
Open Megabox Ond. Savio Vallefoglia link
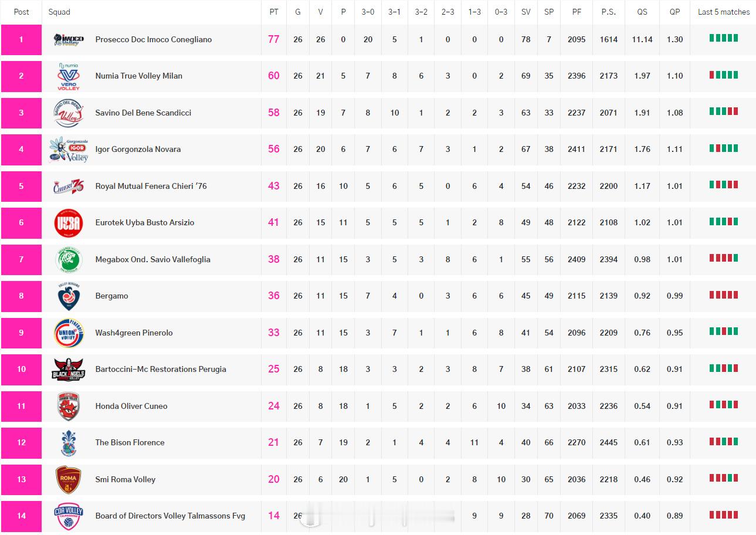153,259
